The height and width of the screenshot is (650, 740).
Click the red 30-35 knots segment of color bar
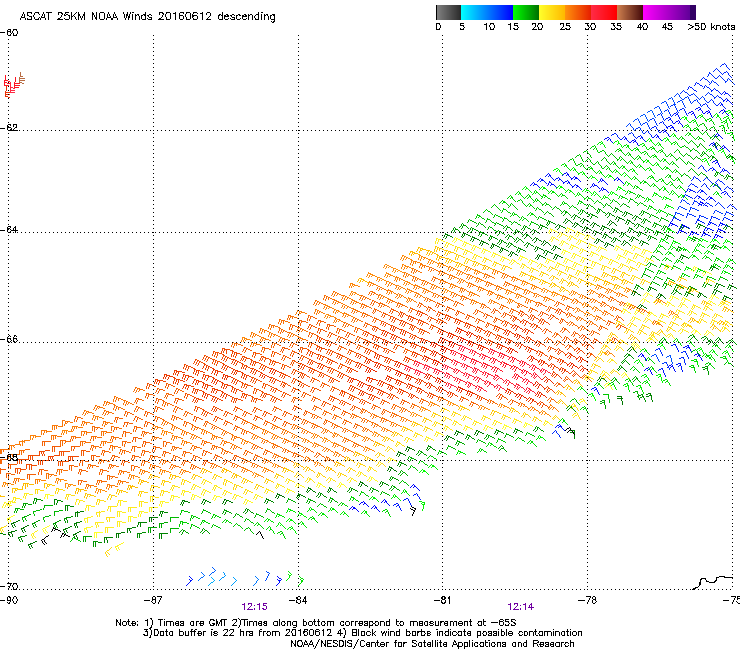pos(604,12)
